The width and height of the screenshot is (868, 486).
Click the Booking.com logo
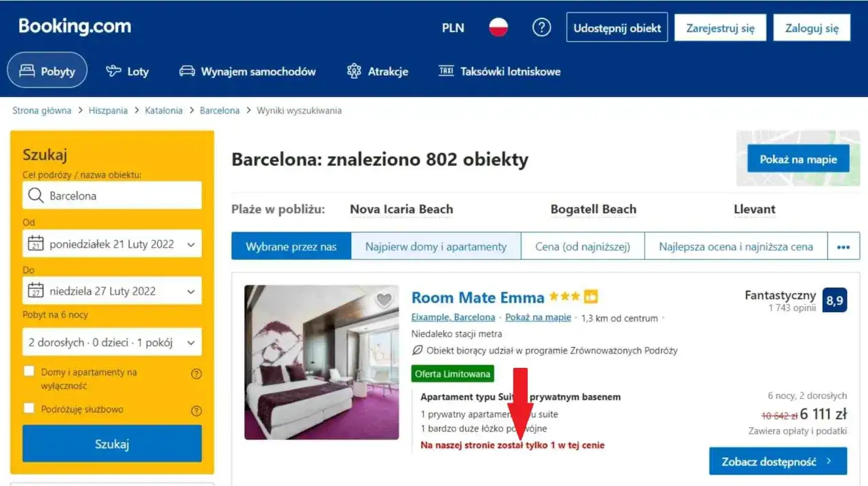pyautogui.click(x=73, y=26)
